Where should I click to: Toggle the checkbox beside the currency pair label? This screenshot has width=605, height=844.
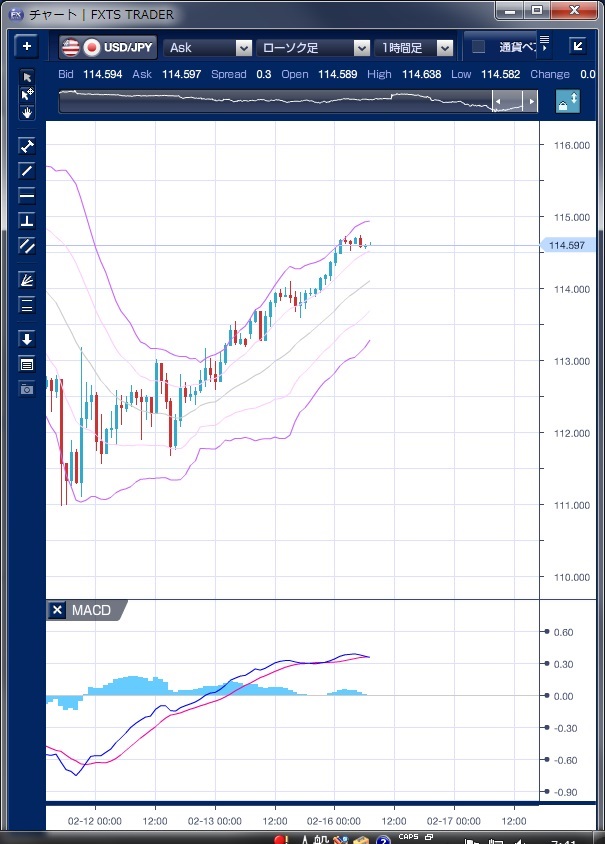click(478, 47)
